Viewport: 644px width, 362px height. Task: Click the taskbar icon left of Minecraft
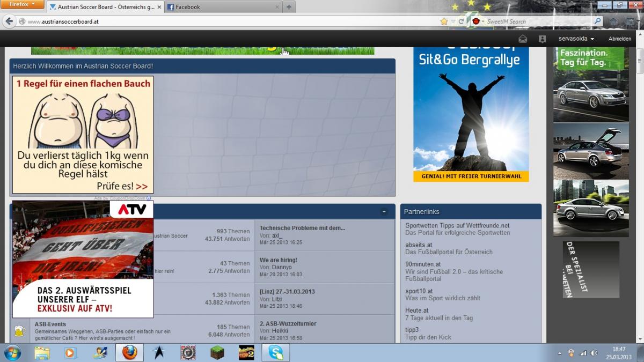coord(188,353)
